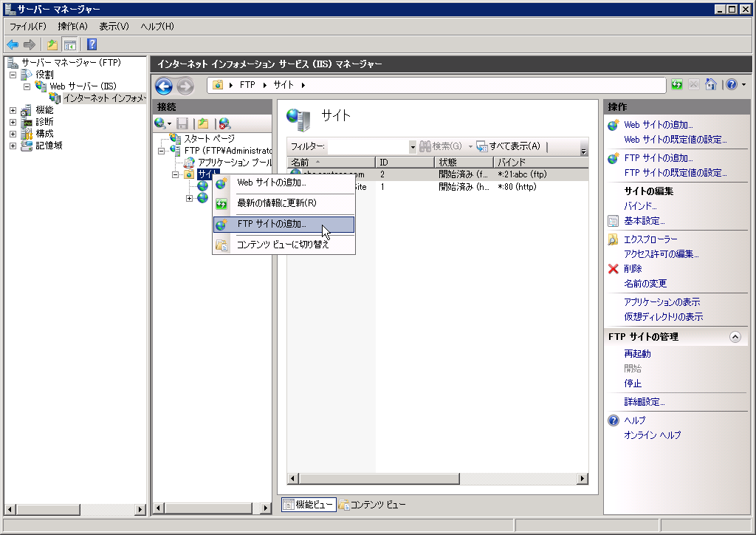Sort the site list by the バインド column header

pos(540,163)
